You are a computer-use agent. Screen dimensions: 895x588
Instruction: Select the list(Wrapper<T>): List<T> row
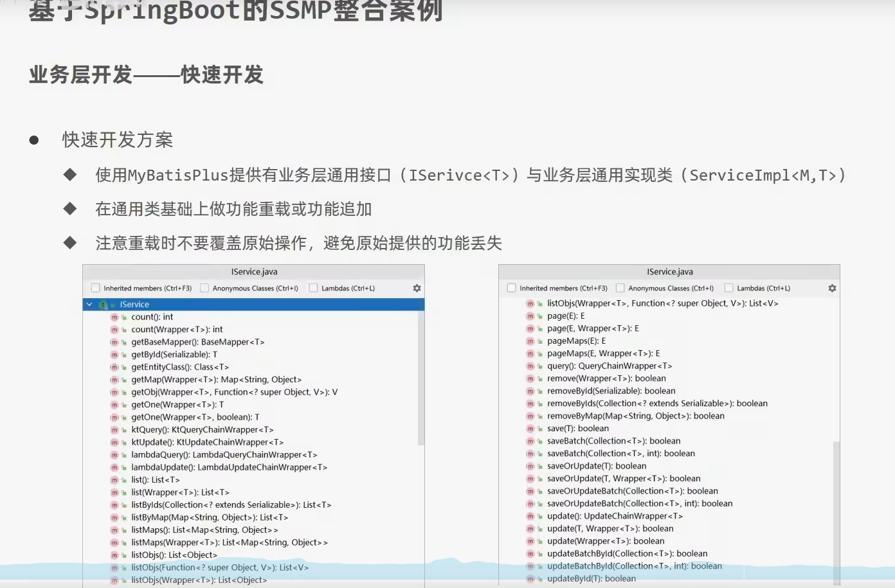[x=251, y=492]
